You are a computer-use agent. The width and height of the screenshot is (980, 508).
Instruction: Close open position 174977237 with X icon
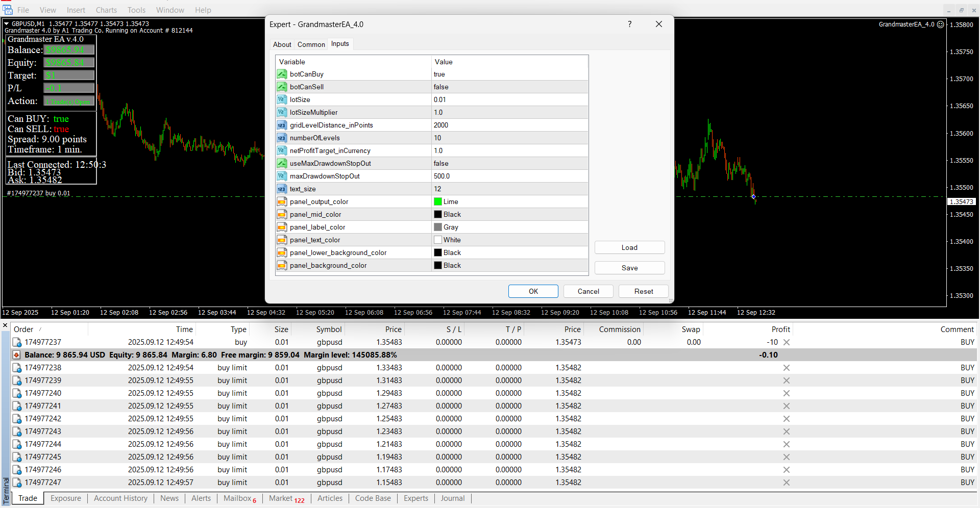point(787,342)
